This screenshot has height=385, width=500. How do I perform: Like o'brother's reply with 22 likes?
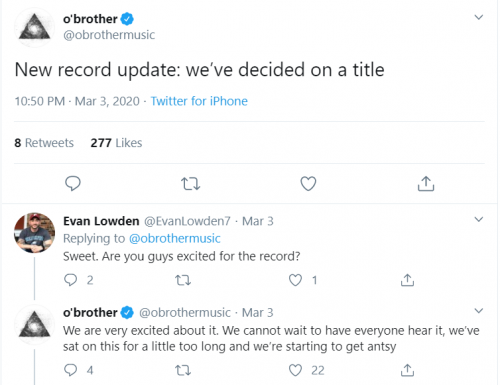(x=295, y=370)
